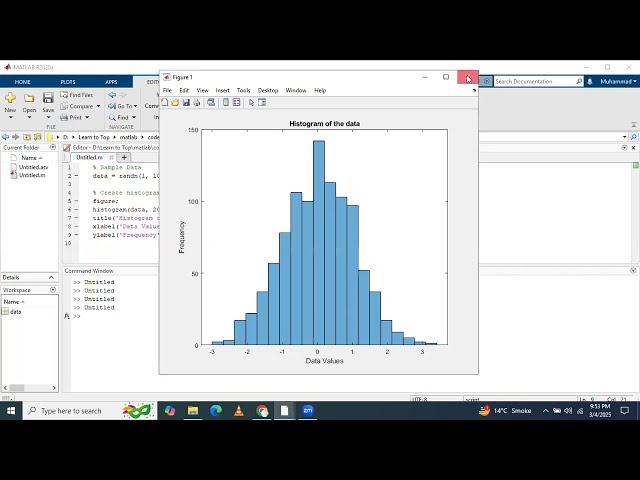The height and width of the screenshot is (480, 640).
Task: Print the figure from Figure 1 toolbar
Action: click(197, 102)
